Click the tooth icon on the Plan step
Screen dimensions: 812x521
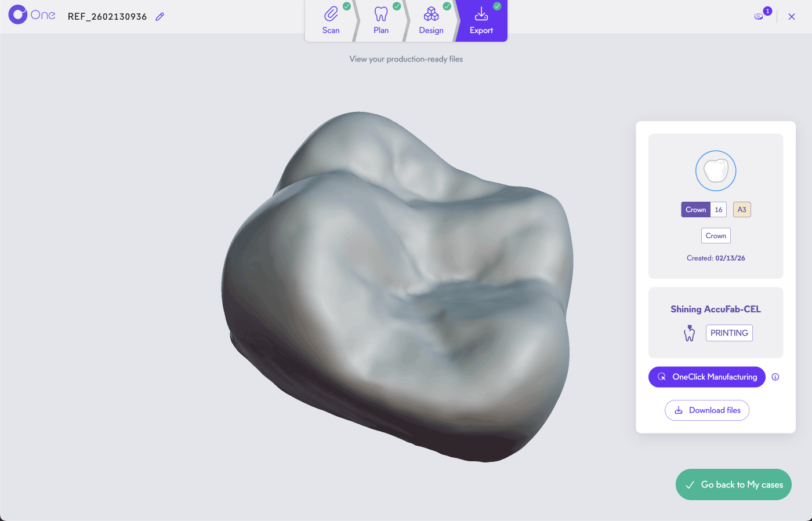click(381, 13)
